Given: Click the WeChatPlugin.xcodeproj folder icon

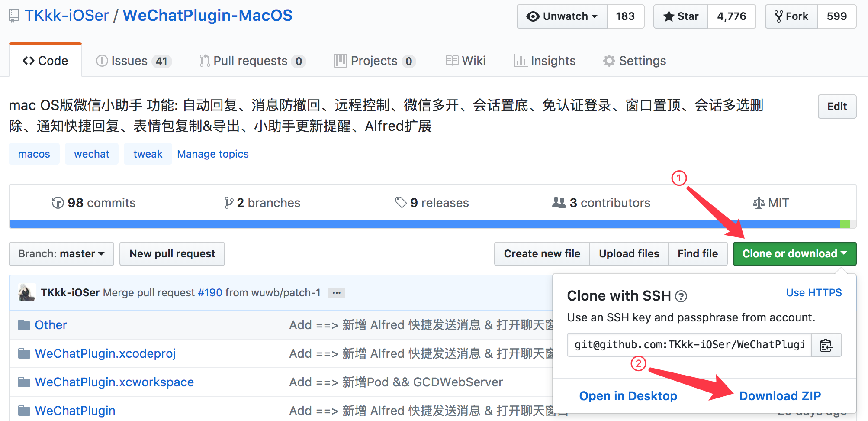Looking at the screenshot, I should 24,353.
